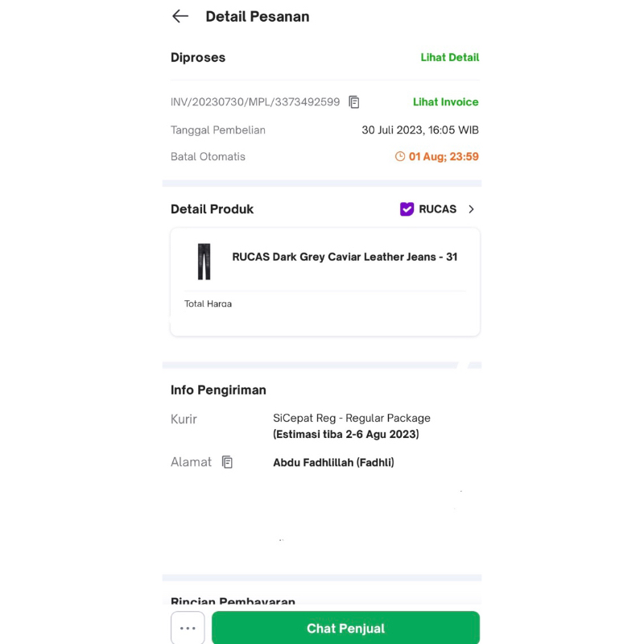Open the RUCAS Dark Grey Caviar Leather Jeans title

click(345, 257)
